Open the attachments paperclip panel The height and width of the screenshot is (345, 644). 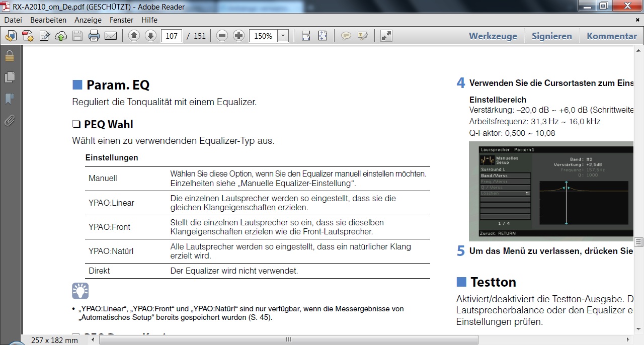tap(10, 120)
